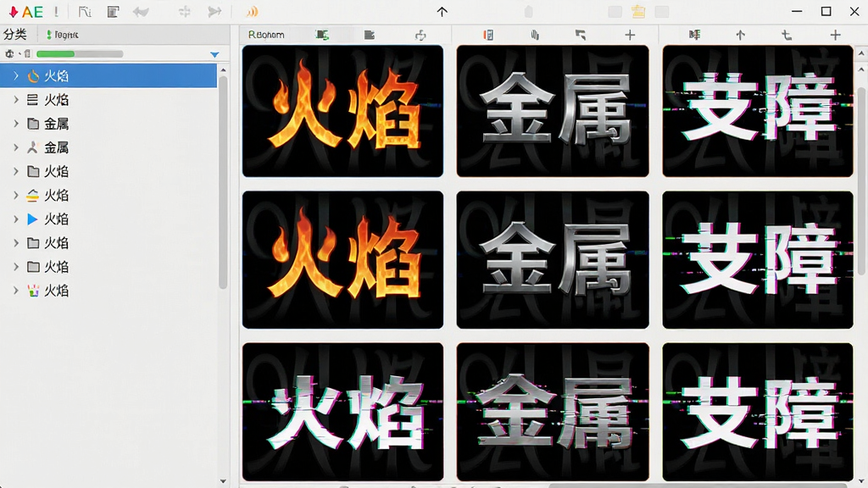Switch to the tab with the green icon

point(62,35)
